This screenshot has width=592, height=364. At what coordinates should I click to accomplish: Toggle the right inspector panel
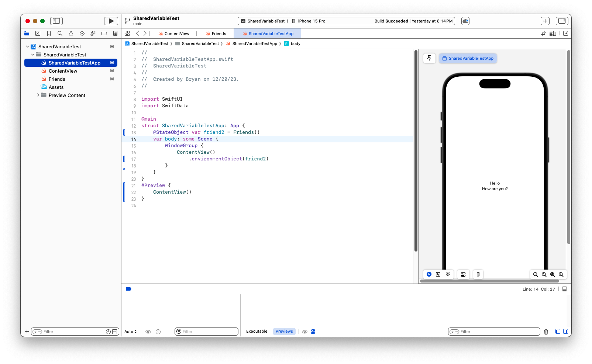pyautogui.click(x=562, y=21)
